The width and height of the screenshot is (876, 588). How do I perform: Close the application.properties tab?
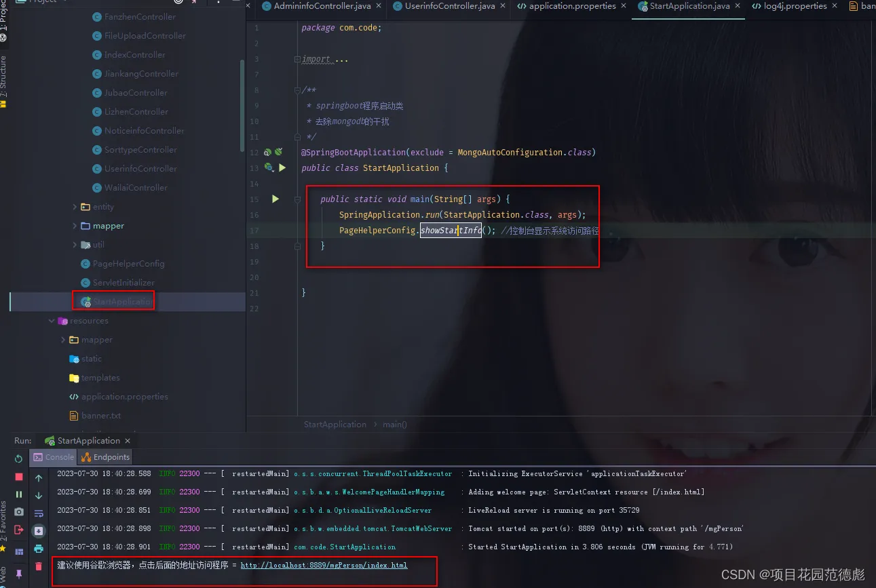(x=624, y=6)
